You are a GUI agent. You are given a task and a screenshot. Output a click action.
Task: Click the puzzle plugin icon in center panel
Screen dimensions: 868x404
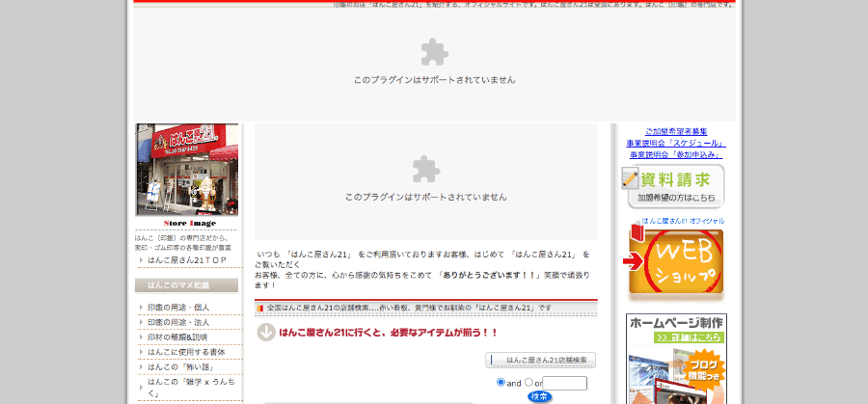tap(425, 170)
